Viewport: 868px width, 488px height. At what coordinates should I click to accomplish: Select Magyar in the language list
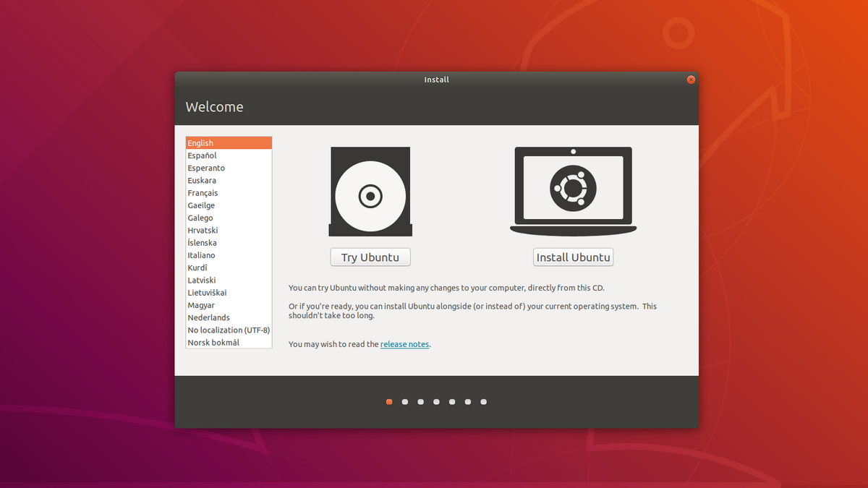[229, 305]
